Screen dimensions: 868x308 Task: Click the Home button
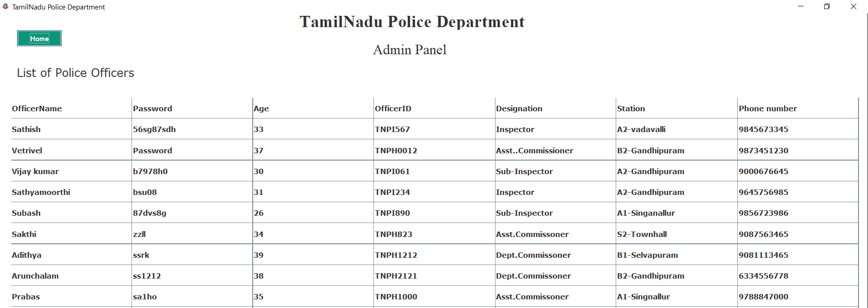[39, 38]
